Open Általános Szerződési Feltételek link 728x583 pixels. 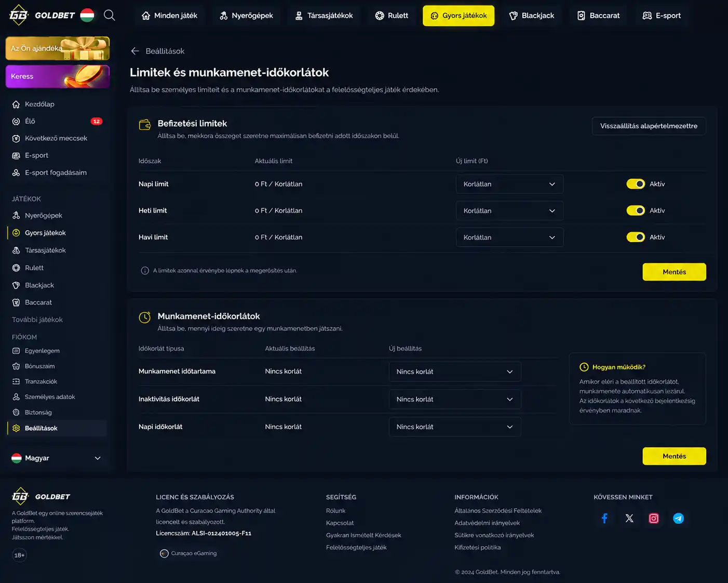coord(498,511)
